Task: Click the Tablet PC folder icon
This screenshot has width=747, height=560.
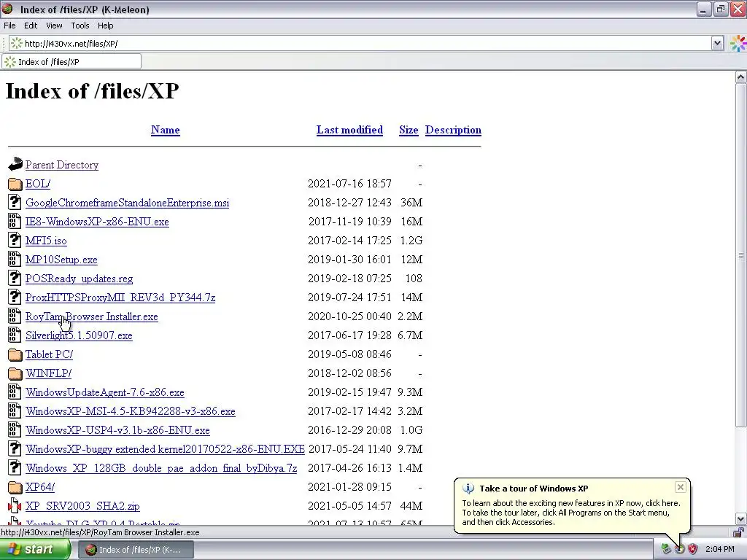Action: tap(15, 355)
